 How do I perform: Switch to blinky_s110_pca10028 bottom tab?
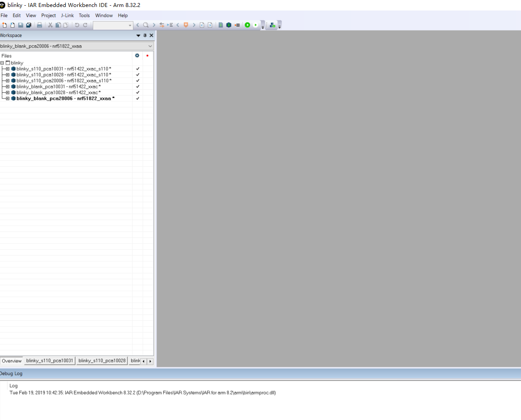[x=102, y=361]
